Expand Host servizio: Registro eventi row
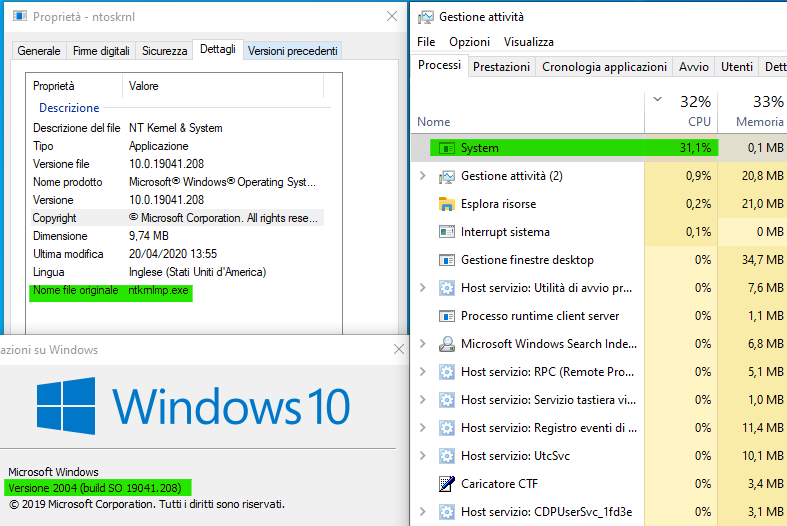This screenshot has width=787, height=526. tap(423, 428)
